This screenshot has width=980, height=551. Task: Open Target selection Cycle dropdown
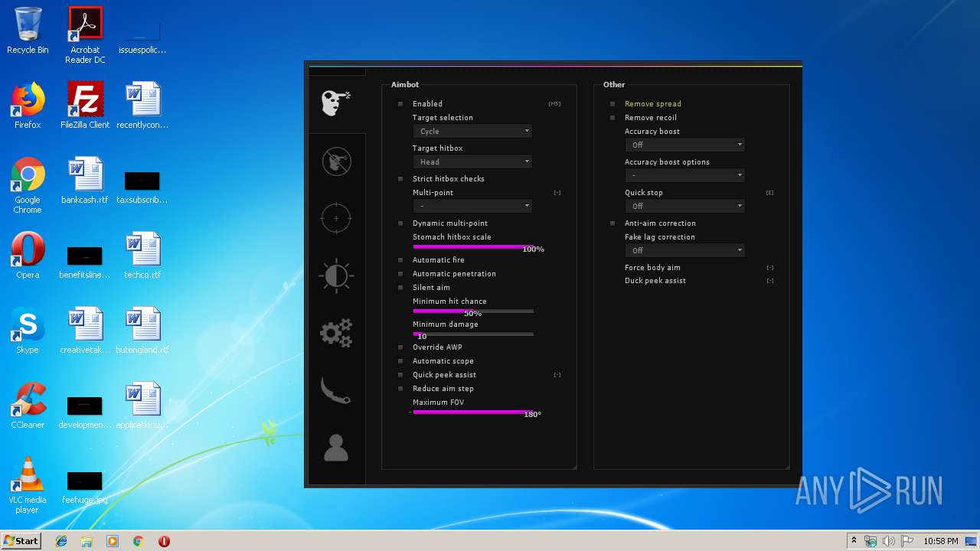click(472, 131)
